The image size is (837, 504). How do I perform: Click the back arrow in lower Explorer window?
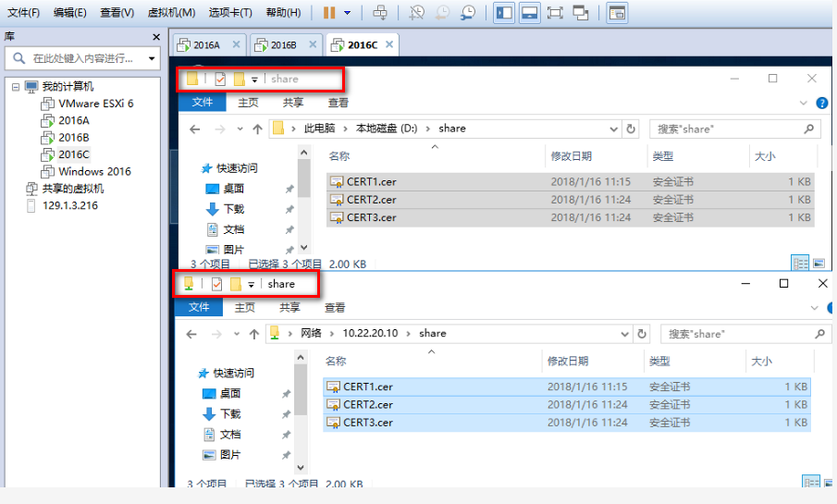[x=192, y=333]
